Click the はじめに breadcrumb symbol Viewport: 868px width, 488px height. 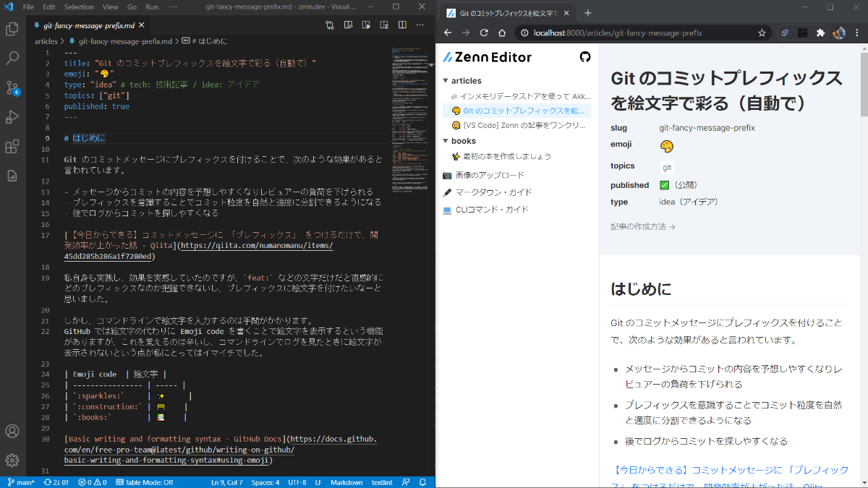click(205, 41)
